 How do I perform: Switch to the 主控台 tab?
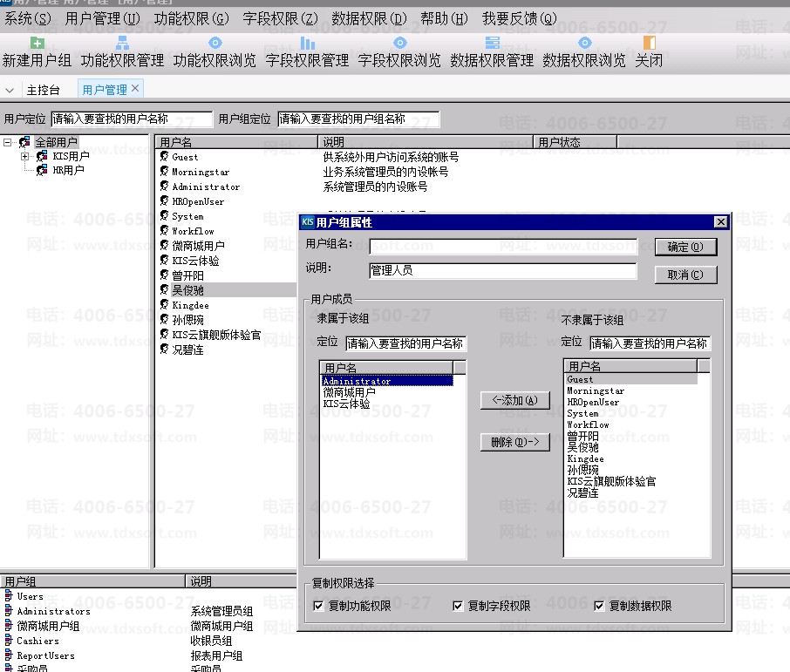pyautogui.click(x=44, y=90)
